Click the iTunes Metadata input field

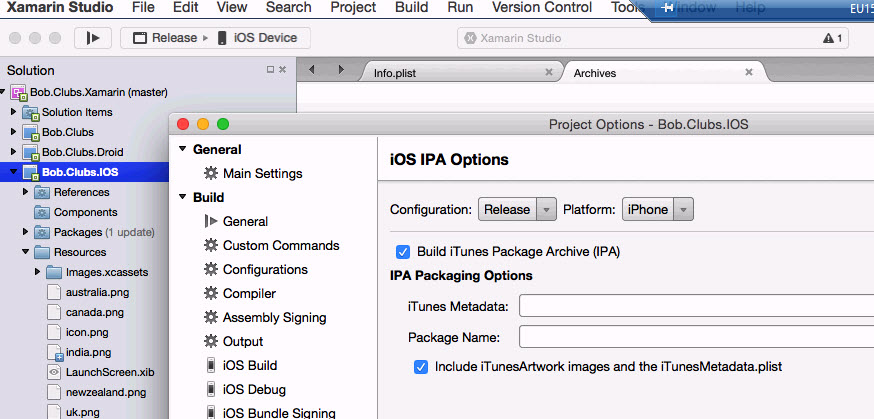pyautogui.click(x=696, y=306)
